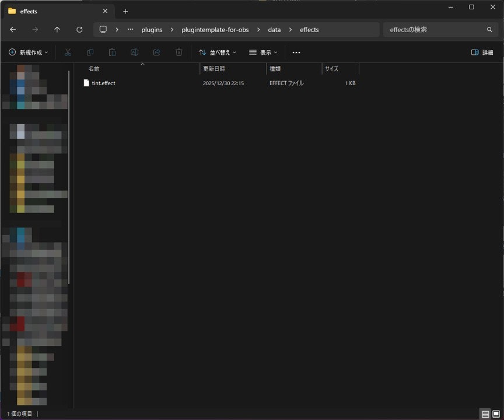Go up one folder level

(57, 30)
